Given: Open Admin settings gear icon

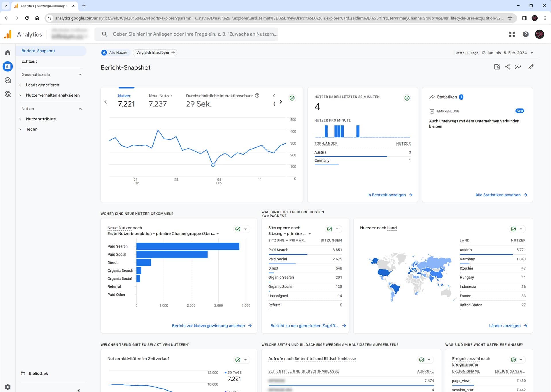Looking at the screenshot, I should click(x=8, y=387).
